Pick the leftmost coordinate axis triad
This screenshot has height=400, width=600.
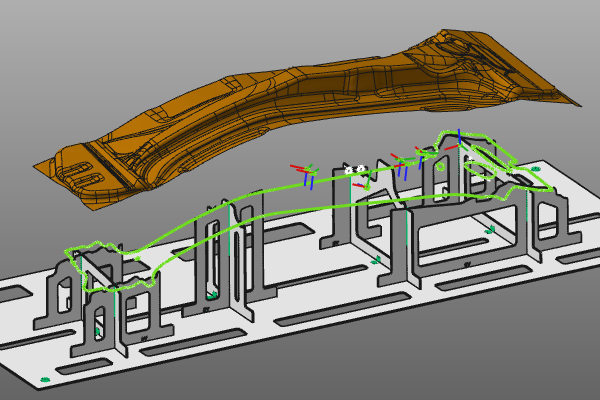[x=307, y=174]
